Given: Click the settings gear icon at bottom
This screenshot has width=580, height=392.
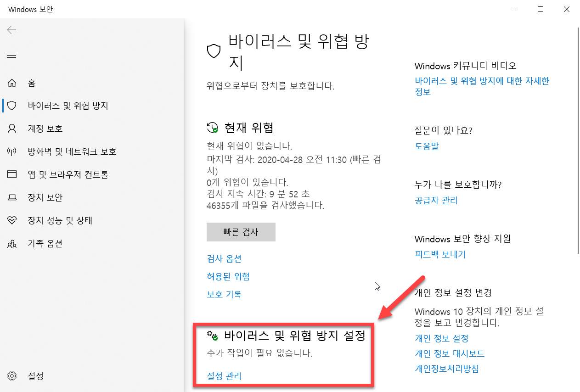Looking at the screenshot, I should pos(12,376).
